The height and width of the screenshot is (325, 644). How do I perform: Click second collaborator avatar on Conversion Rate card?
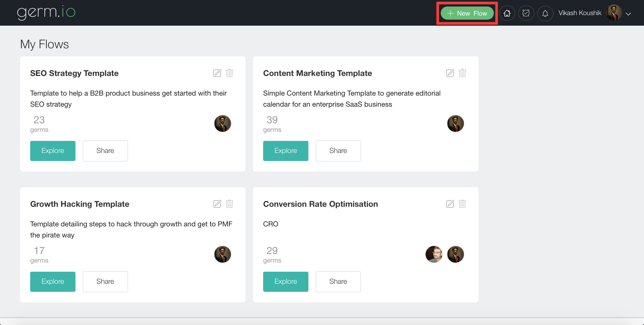pyautogui.click(x=455, y=254)
